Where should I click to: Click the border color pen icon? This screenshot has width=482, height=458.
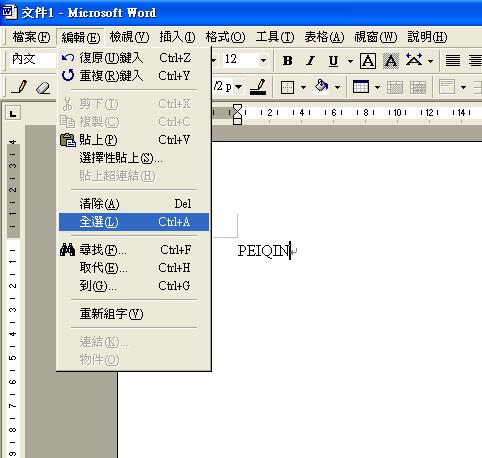258,87
